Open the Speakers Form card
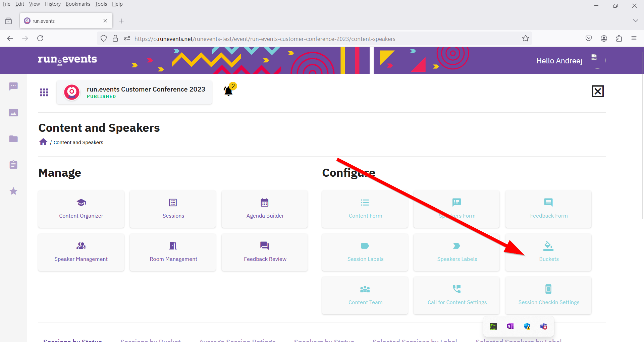This screenshot has height=342, width=644. (457, 209)
